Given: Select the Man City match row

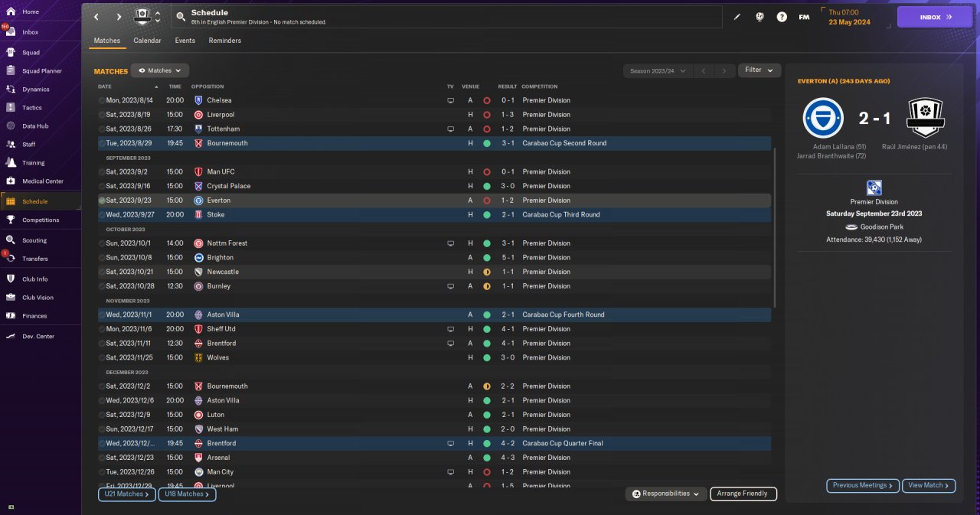Looking at the screenshot, I should click(434, 472).
